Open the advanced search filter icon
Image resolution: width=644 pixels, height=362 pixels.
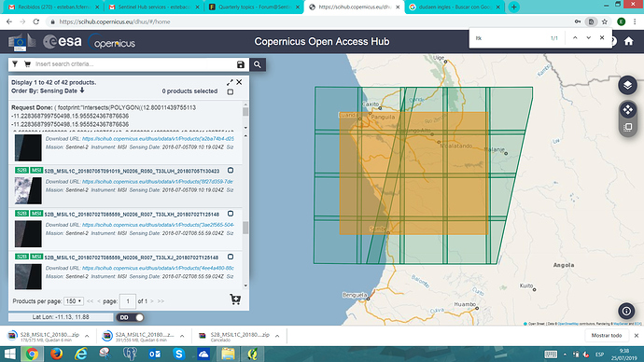15,64
